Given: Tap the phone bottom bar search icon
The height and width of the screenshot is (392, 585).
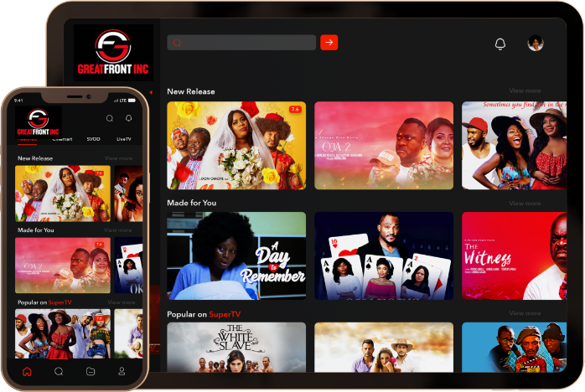Looking at the screenshot, I should click(x=59, y=372).
